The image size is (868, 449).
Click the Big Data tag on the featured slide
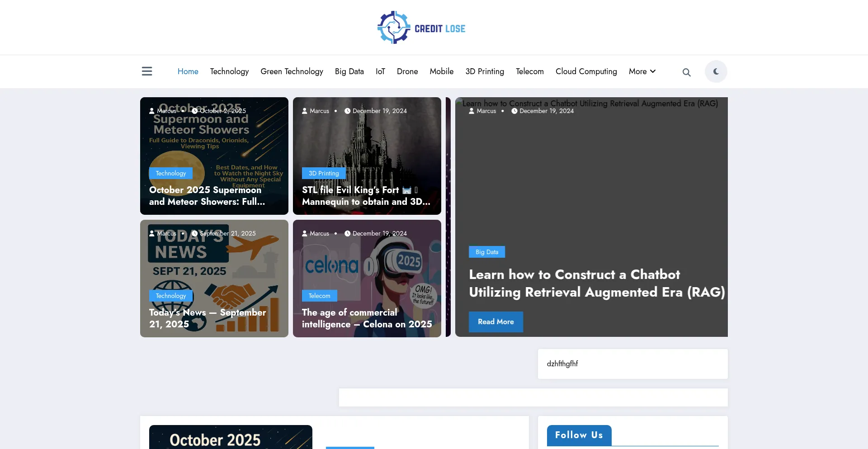click(487, 252)
